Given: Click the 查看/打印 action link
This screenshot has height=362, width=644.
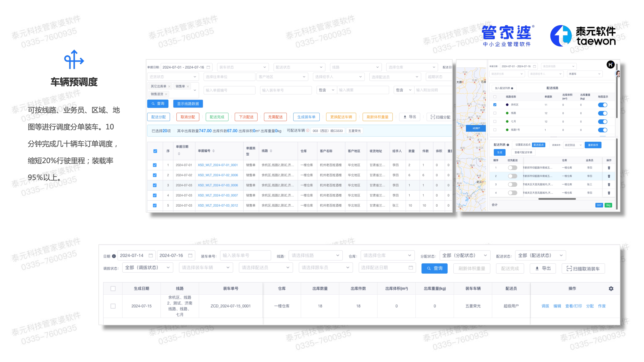Looking at the screenshot, I should pos(573,306).
